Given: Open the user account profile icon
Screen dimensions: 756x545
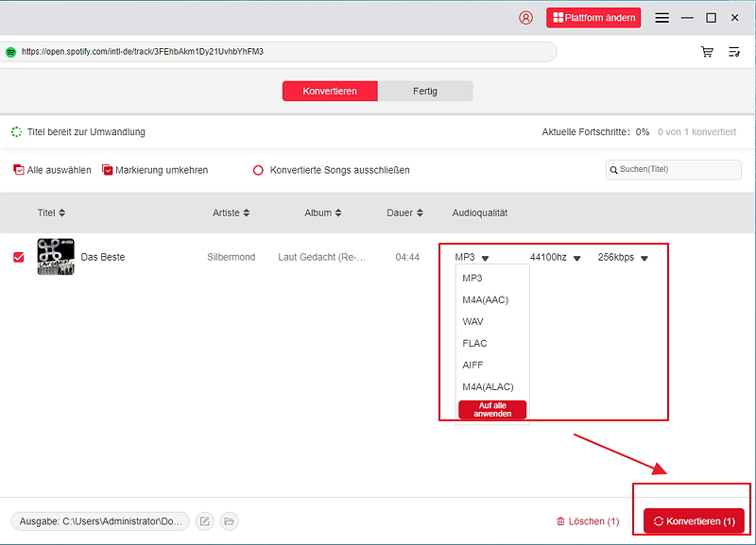Looking at the screenshot, I should point(526,18).
